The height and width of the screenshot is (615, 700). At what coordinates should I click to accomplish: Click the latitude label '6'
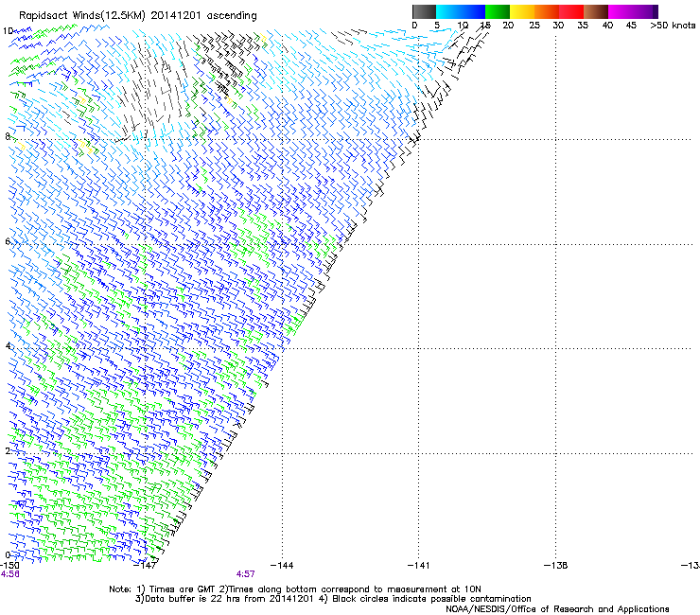pos(8,241)
